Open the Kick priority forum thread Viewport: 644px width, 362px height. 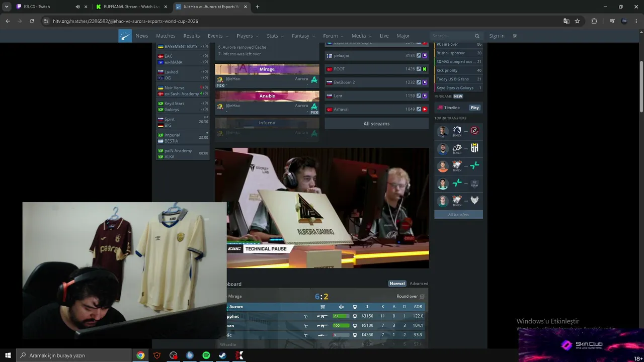click(x=458, y=70)
